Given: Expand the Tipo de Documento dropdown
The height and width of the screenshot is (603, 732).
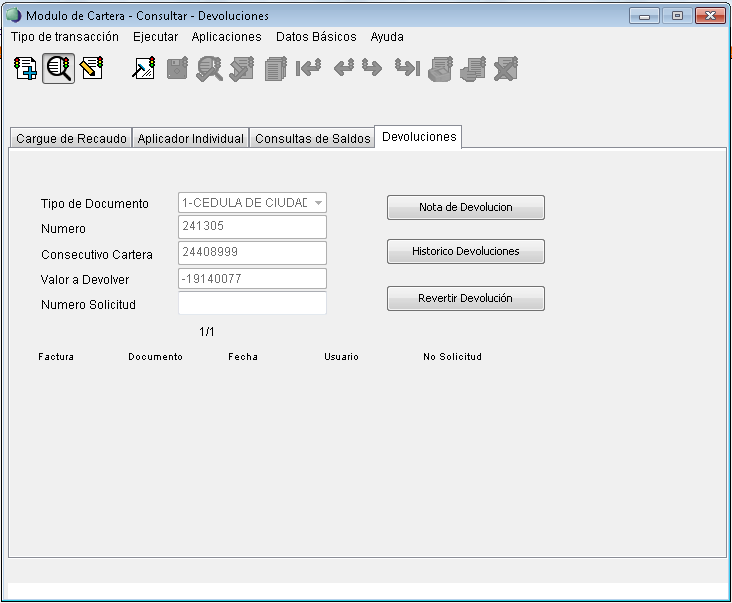Looking at the screenshot, I should pos(318,203).
